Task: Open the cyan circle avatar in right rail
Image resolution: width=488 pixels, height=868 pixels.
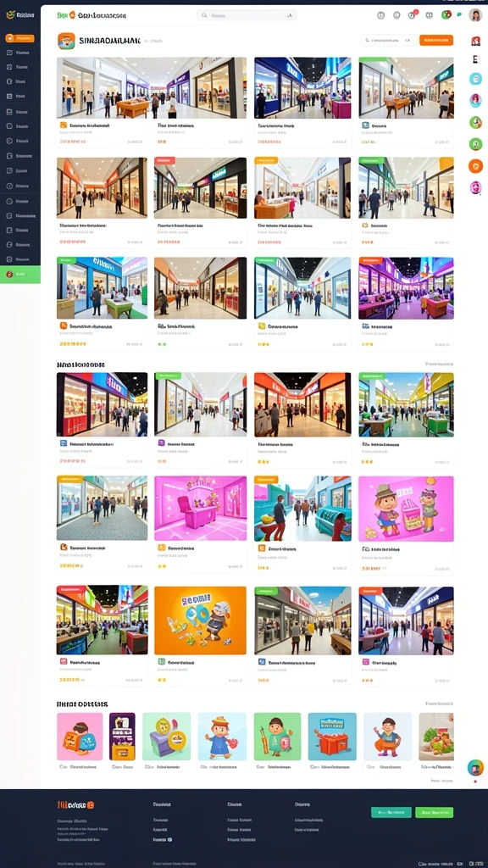Action: (475, 79)
